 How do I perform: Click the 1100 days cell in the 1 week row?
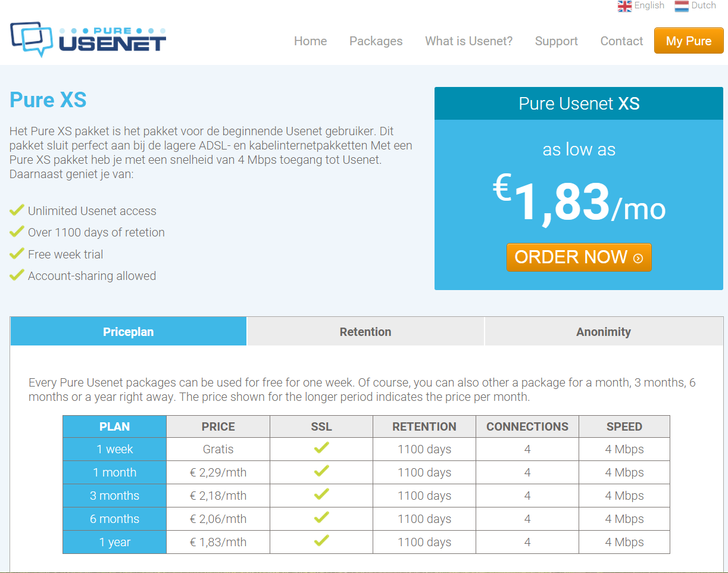[424, 449]
